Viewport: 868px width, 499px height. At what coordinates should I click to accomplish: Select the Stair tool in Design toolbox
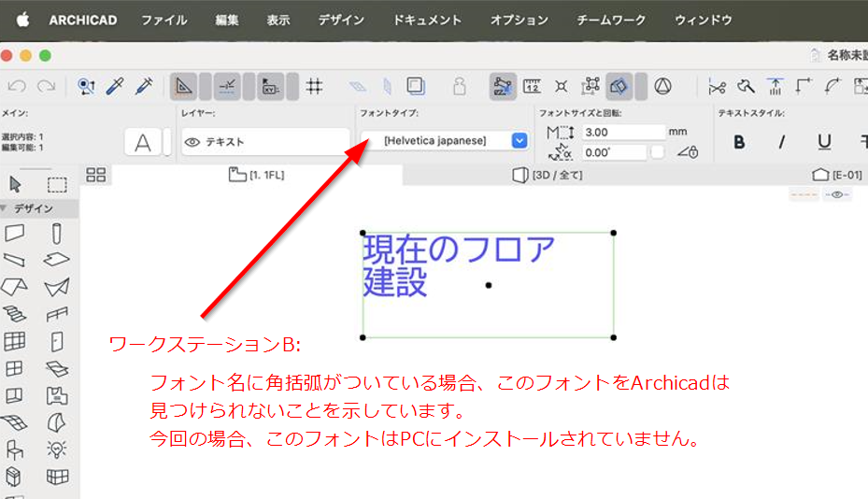[x=14, y=314]
